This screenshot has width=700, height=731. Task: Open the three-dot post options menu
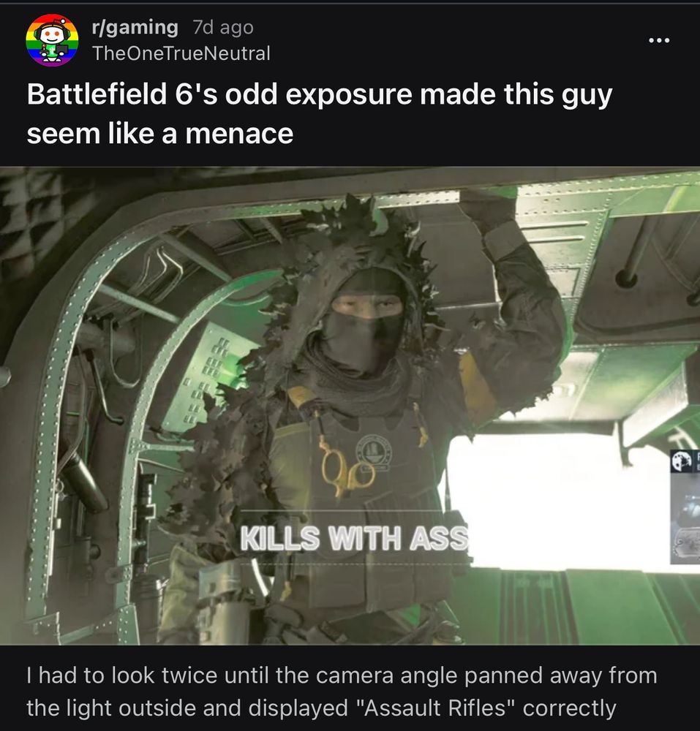pyautogui.click(x=659, y=40)
